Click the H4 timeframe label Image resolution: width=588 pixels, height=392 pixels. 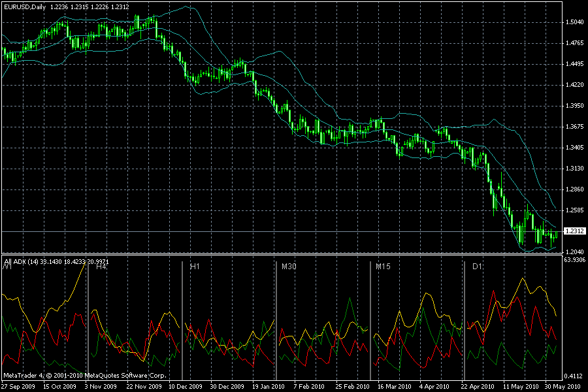click(x=101, y=267)
